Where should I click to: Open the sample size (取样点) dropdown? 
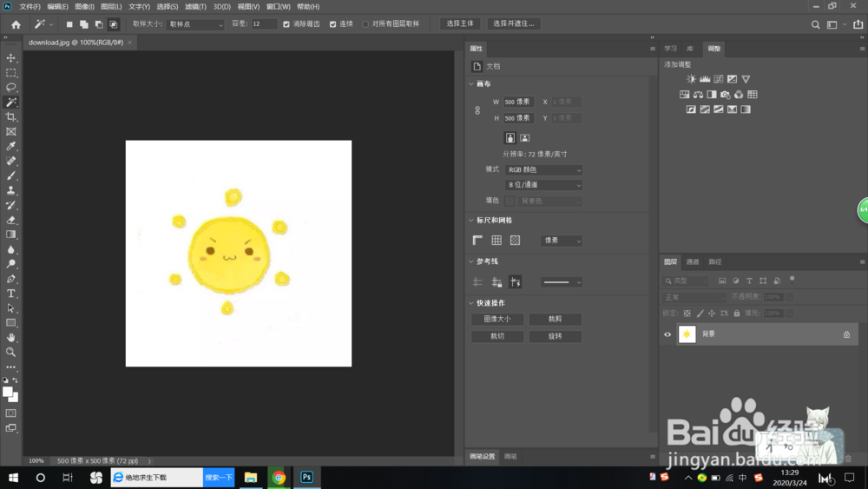[x=195, y=24]
